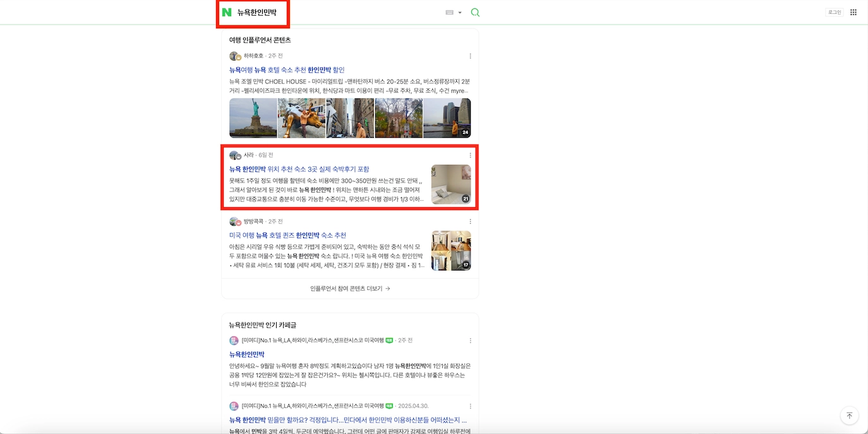Click the scroll-to-top arrow button
The height and width of the screenshot is (434, 868).
click(849, 416)
